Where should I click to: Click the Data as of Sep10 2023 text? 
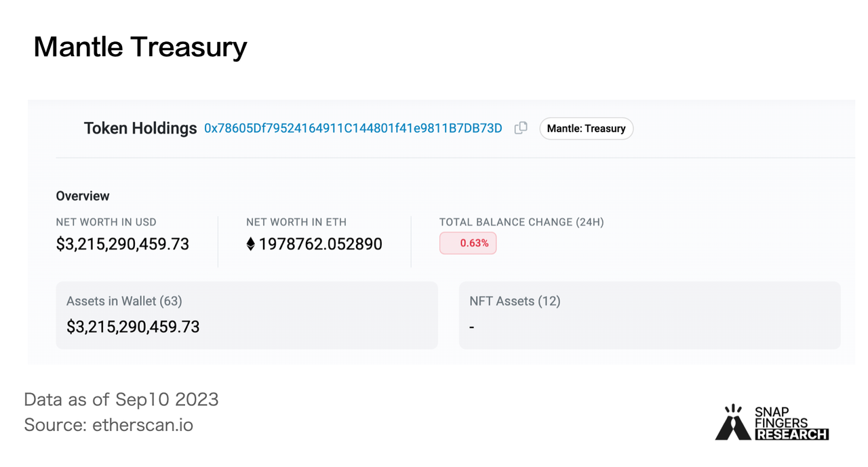point(121,399)
